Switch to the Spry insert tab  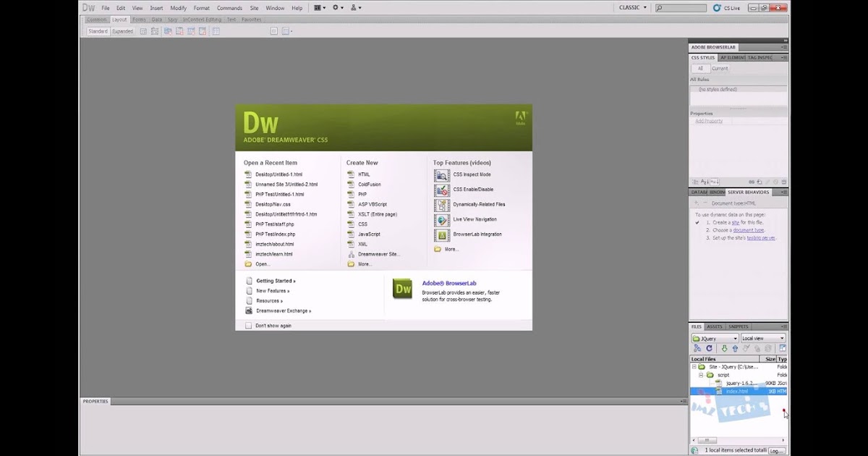(173, 20)
